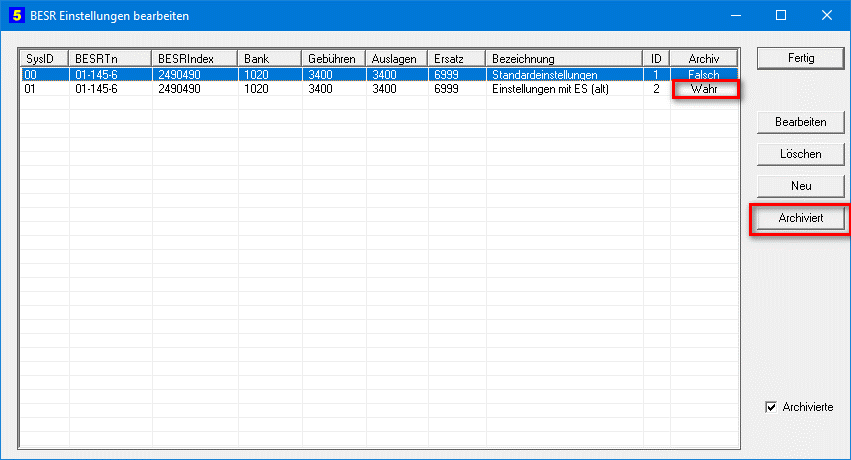Click the app icon in title bar
The height and width of the screenshot is (460, 851).
pos(16,15)
